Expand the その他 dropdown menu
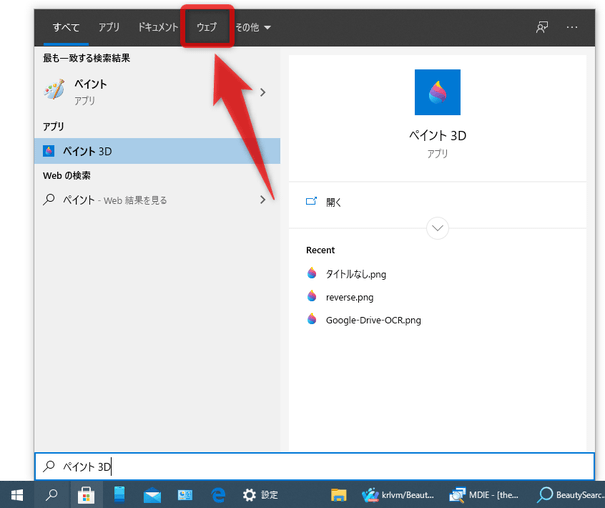The height and width of the screenshot is (508, 605). (x=253, y=27)
